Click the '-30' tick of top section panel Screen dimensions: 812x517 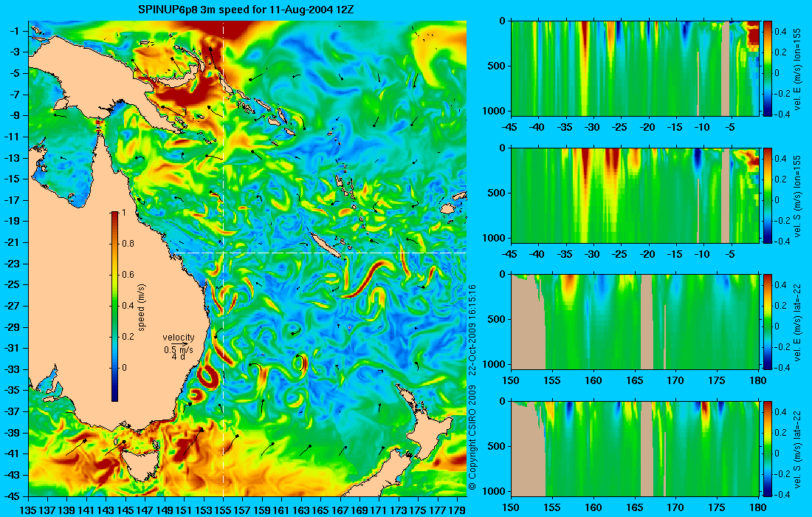[593, 127]
